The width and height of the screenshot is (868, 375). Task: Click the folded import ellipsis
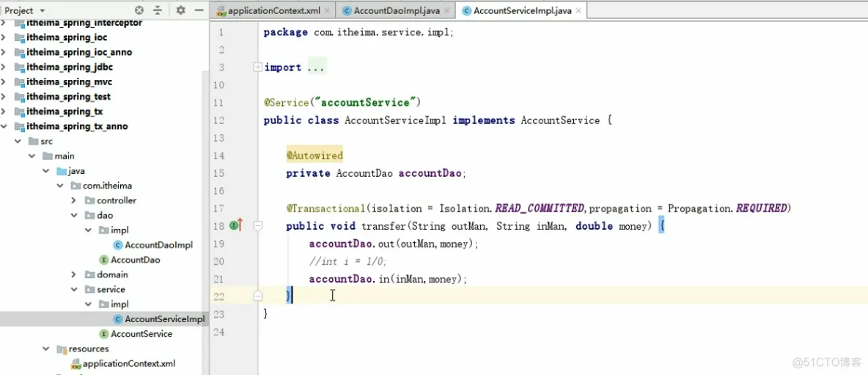tap(317, 67)
